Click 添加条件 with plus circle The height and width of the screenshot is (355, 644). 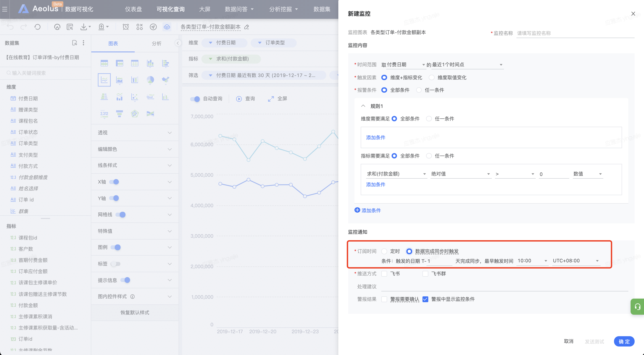coord(367,210)
